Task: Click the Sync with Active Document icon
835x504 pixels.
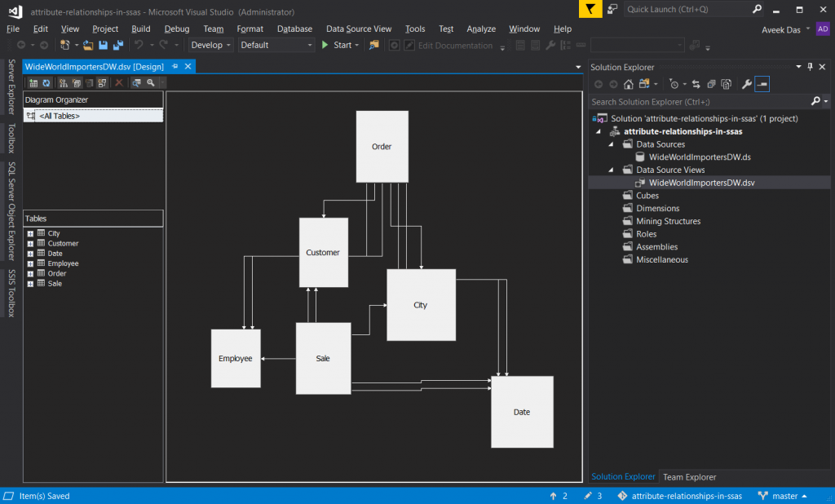Action: tap(698, 84)
